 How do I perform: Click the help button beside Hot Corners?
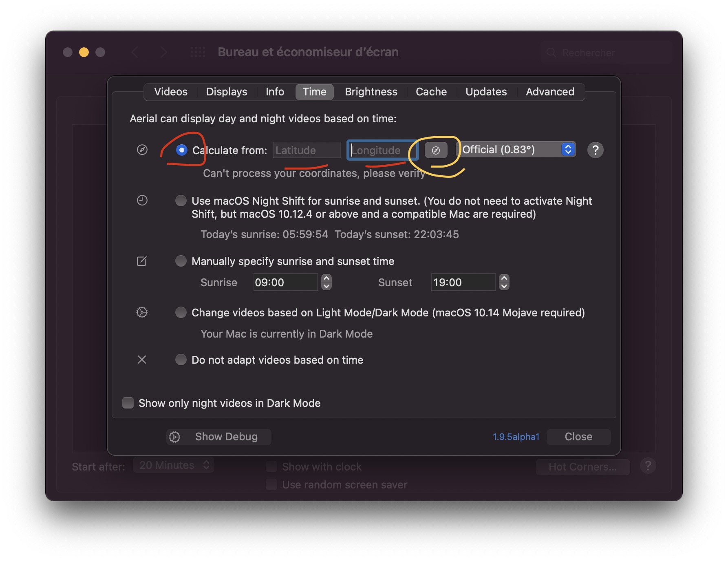(x=648, y=466)
